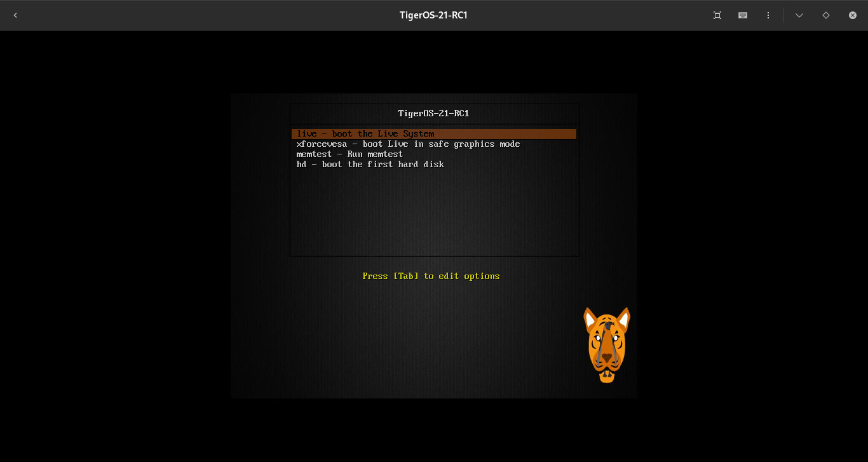This screenshot has width=868, height=462.
Task: Click the tiger mascot logo
Action: (607, 345)
